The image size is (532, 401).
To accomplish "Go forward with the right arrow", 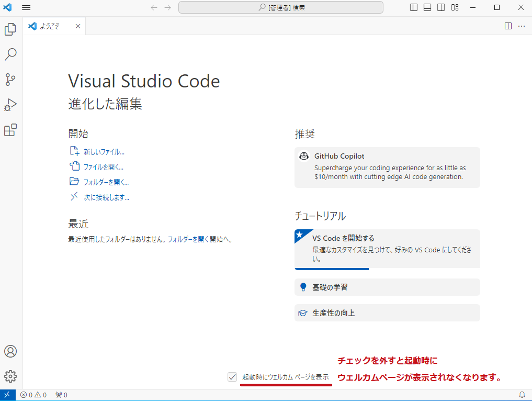I will tap(167, 7).
